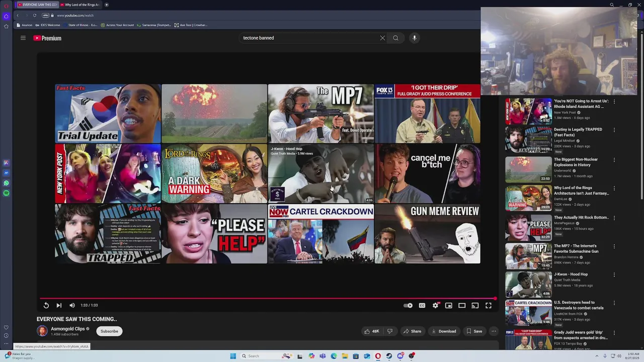Open Opera sidebar home icon
Viewport: 644px width, 362px height.
point(6,16)
